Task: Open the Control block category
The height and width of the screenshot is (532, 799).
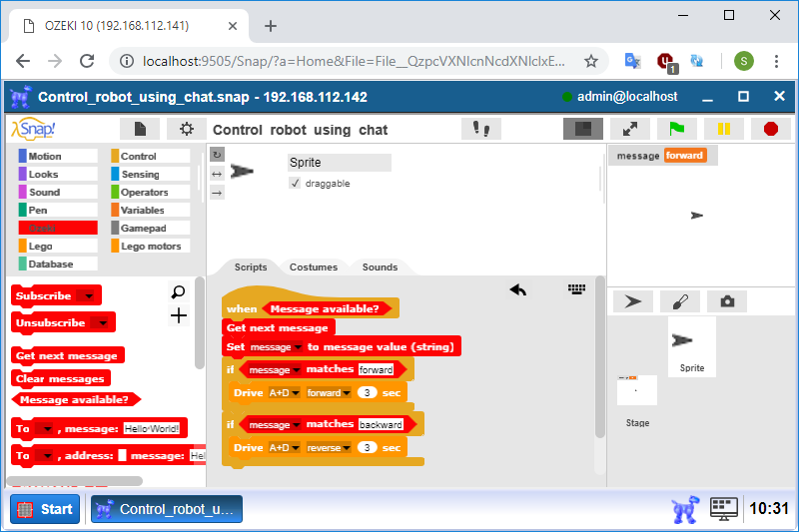Action: click(x=151, y=156)
